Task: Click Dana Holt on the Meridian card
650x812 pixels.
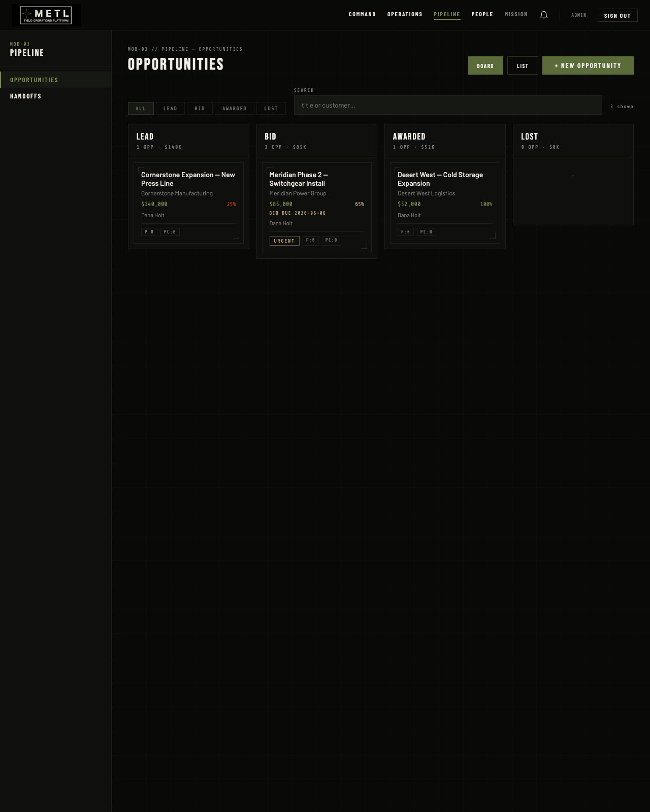Action: point(281,223)
